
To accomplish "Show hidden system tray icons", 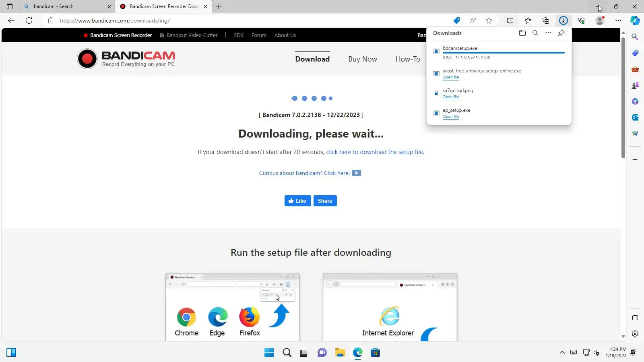I will (x=562, y=353).
